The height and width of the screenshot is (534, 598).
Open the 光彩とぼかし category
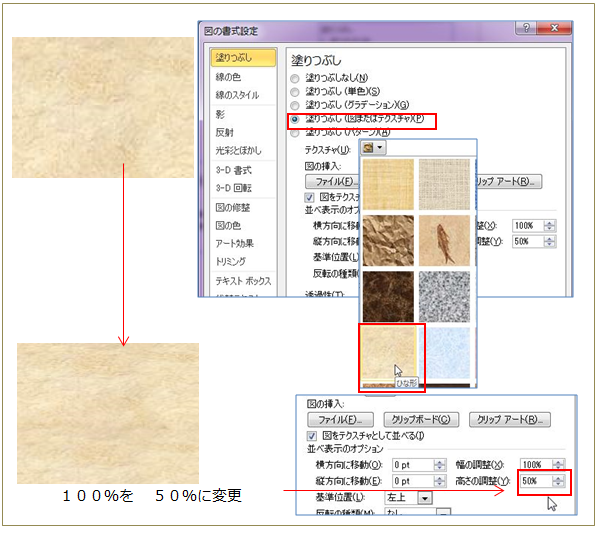point(238,150)
